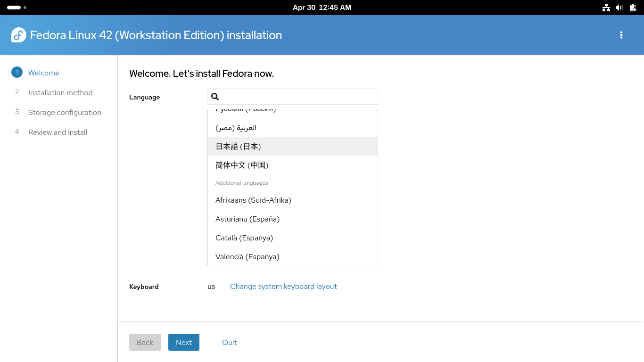Click the volume speaker icon in top bar
This screenshot has width=644, height=362.
click(619, 8)
